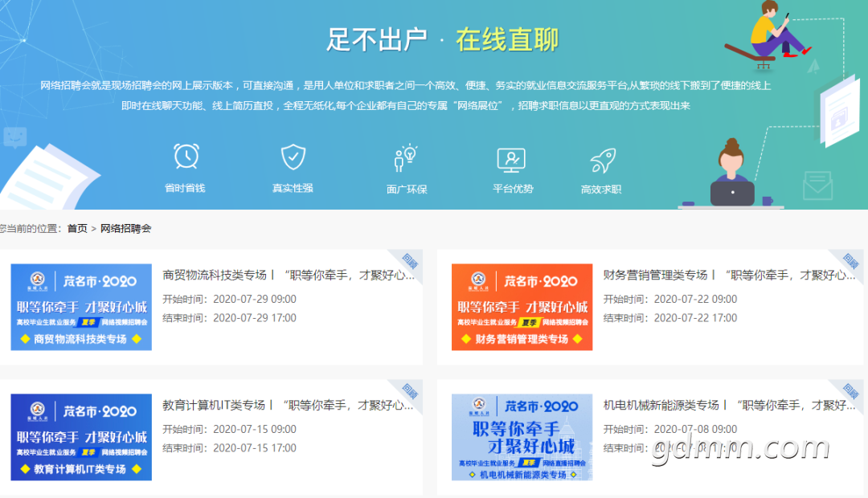Click the 回顾 ribbon on 教育计算机IT类专场 card

410,391
